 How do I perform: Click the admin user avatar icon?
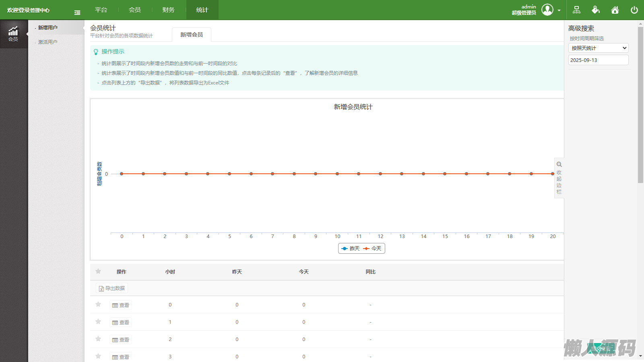click(x=547, y=10)
